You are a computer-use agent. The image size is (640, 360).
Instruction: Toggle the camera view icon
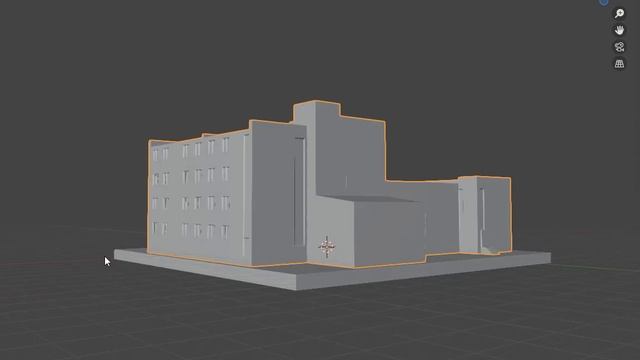coord(619,47)
